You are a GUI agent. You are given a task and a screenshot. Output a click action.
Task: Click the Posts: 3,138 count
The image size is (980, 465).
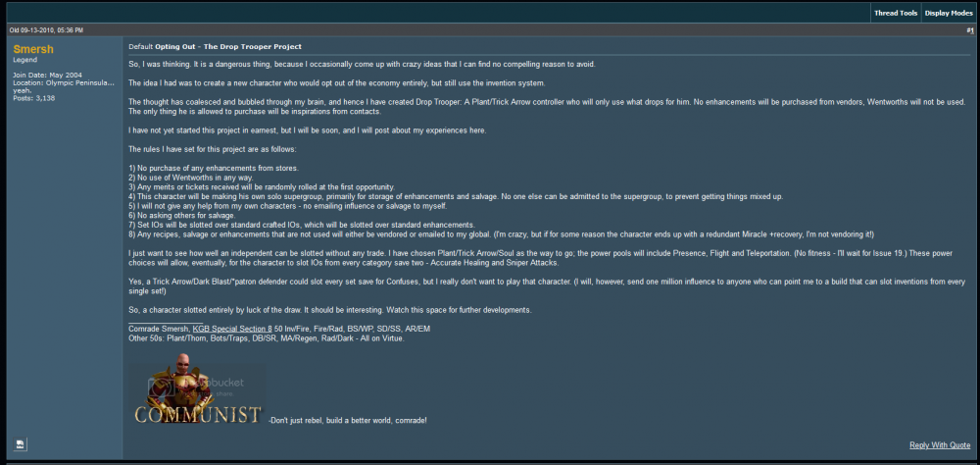34,98
